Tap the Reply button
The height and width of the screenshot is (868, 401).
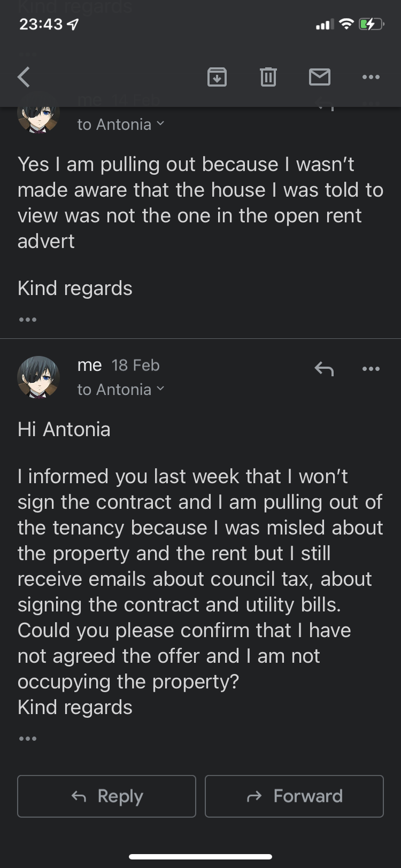[106, 796]
